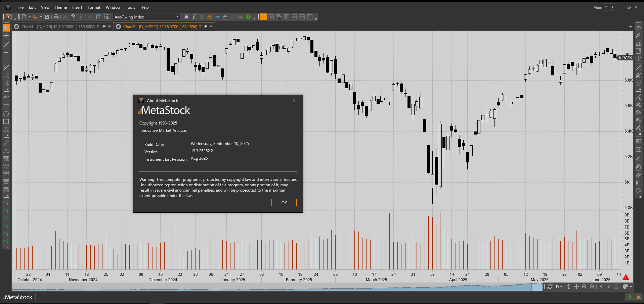
Task: Select the trendline drawing tool
Action: tap(6, 45)
